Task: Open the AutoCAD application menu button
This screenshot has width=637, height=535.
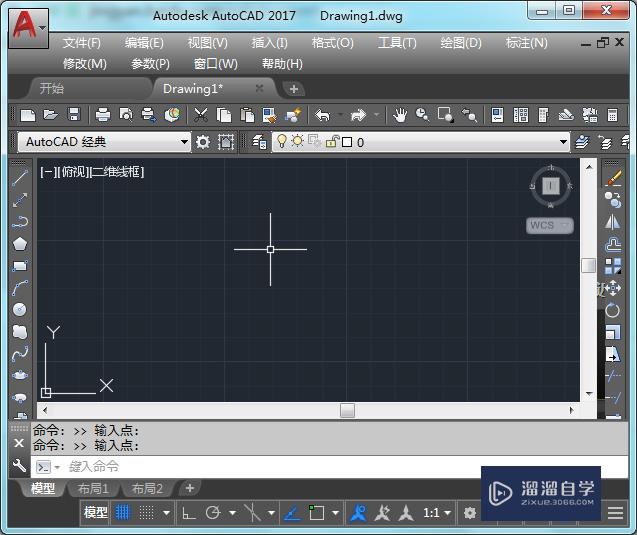Action: (x=28, y=28)
